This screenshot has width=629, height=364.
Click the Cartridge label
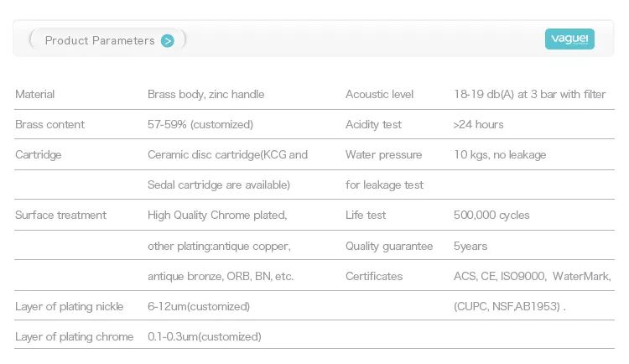(38, 155)
